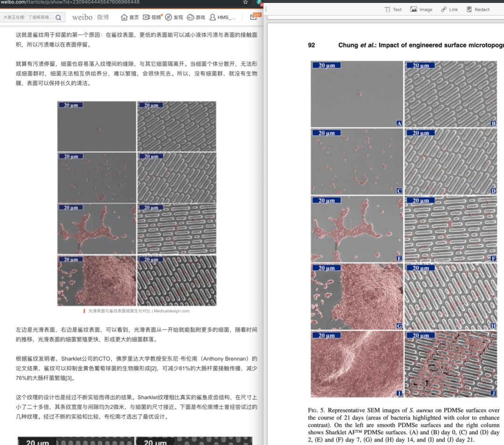Viewport: 504px width, 445px height.
Task: Click the Medicaldesign.com image caption
Action: [x=139, y=311]
